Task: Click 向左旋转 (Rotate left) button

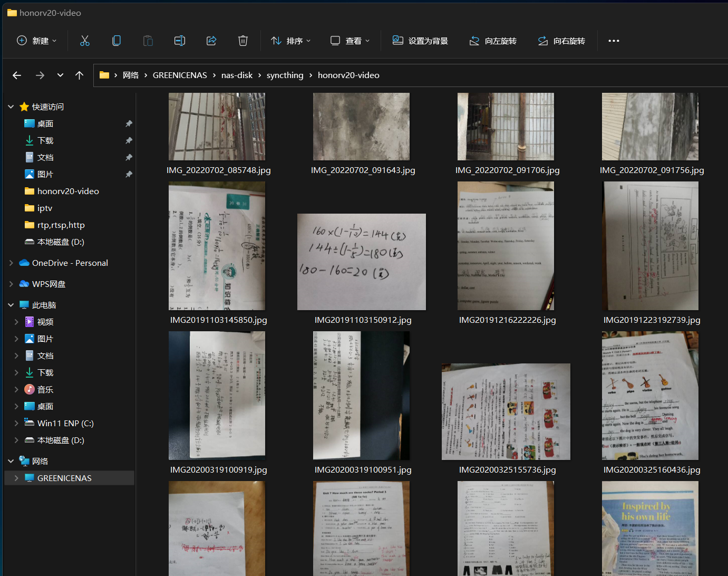Action: click(x=493, y=41)
